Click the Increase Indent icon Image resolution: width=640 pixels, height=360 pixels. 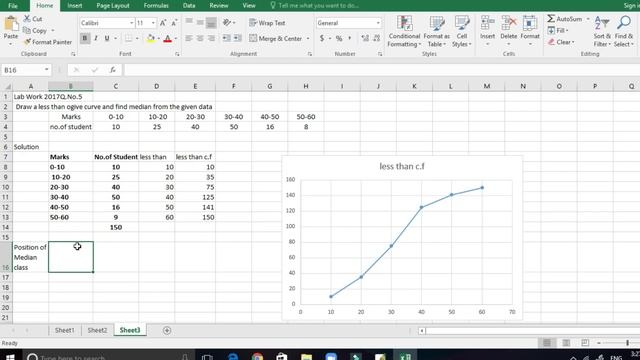click(x=238, y=38)
